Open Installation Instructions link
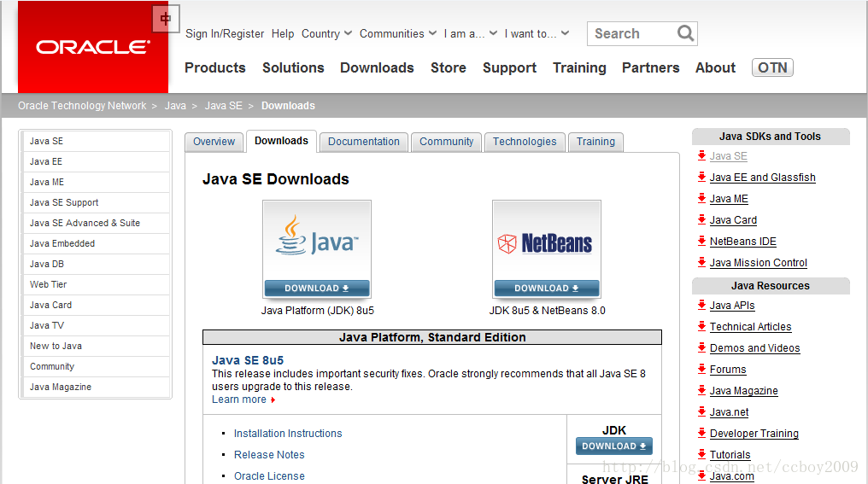Viewport: 868px width, 484px height. (x=288, y=434)
